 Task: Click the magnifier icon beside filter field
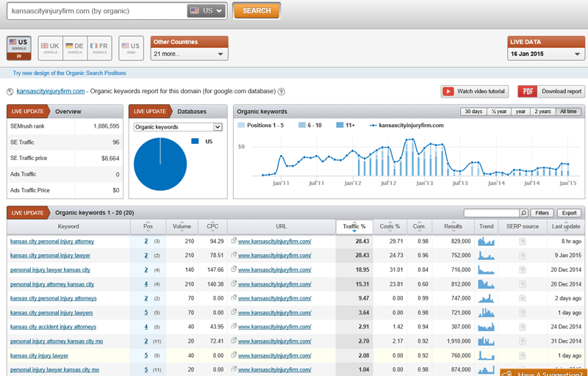[524, 213]
